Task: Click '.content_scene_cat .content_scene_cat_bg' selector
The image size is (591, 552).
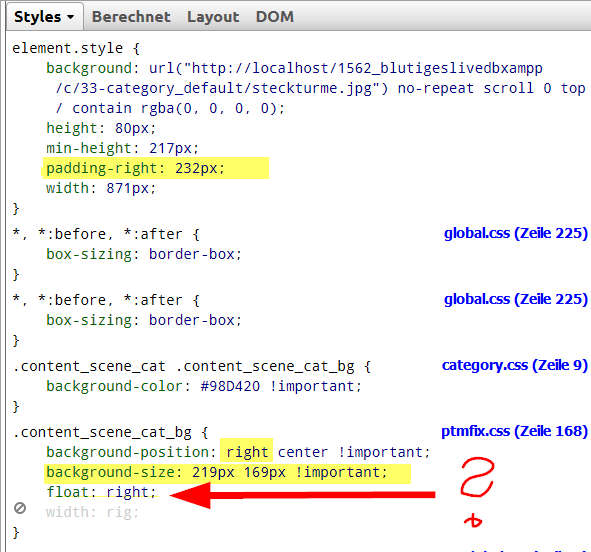Action: tap(183, 366)
